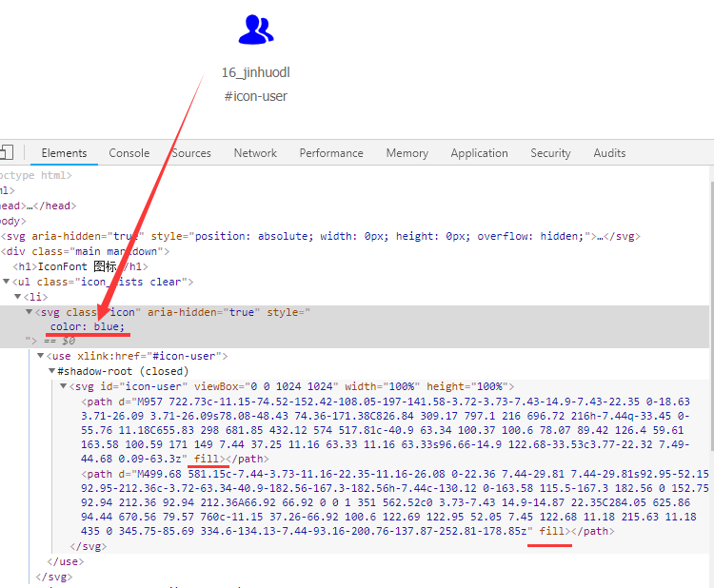The width and height of the screenshot is (714, 588).
Task: Select the h1 IconFont row
Action: point(354,266)
